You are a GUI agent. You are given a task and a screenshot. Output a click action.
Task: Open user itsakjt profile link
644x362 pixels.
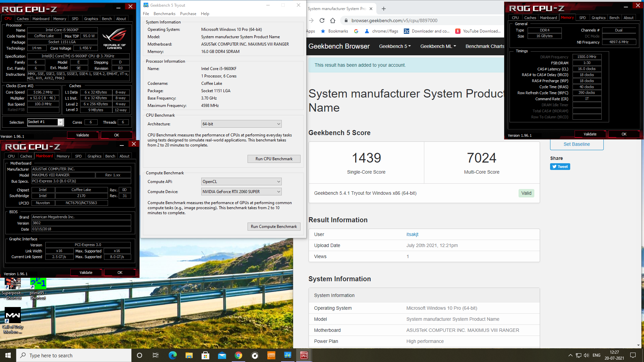pos(412,234)
